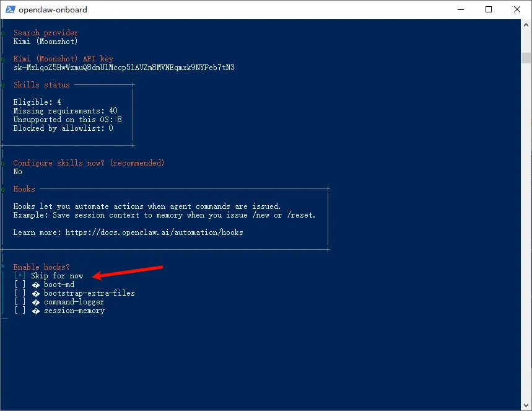This screenshot has height=411, width=532.
Task: Maximize the openclaw-onboard window
Action: pyautogui.click(x=489, y=9)
